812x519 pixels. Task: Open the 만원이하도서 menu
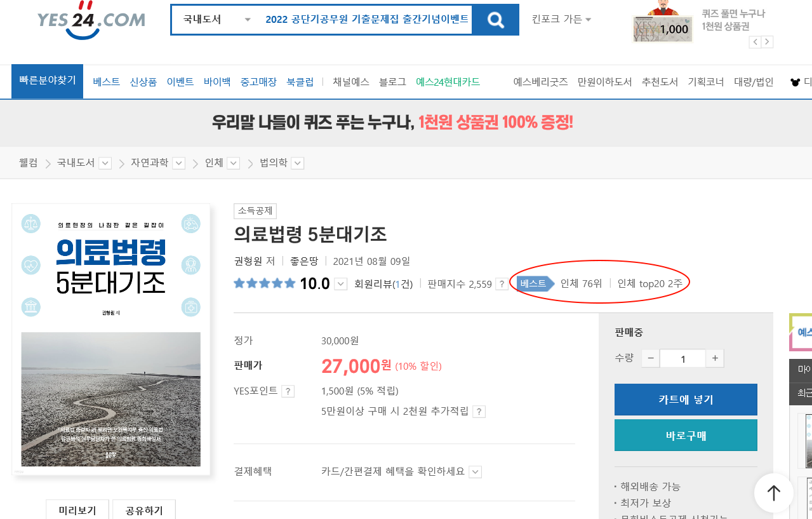(x=605, y=82)
